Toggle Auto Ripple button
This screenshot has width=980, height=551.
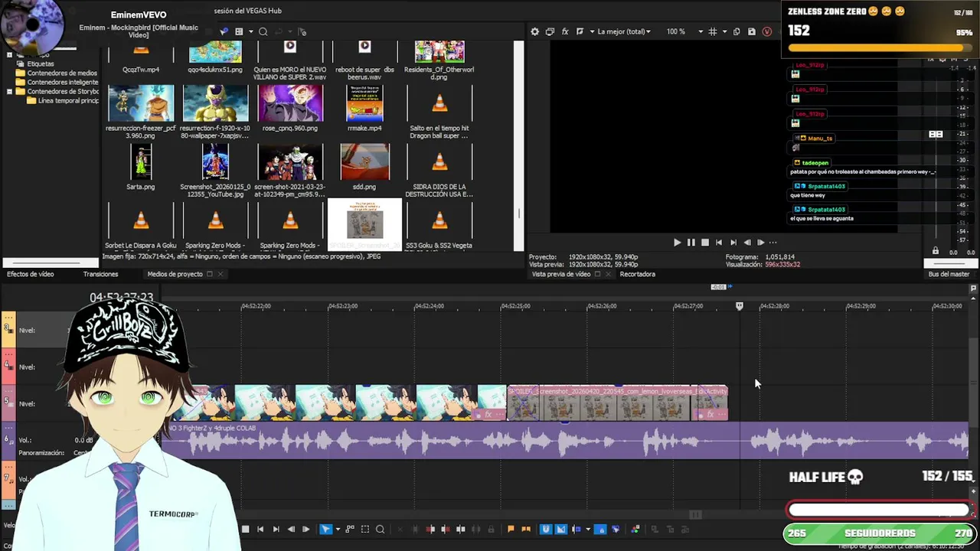coord(576,529)
